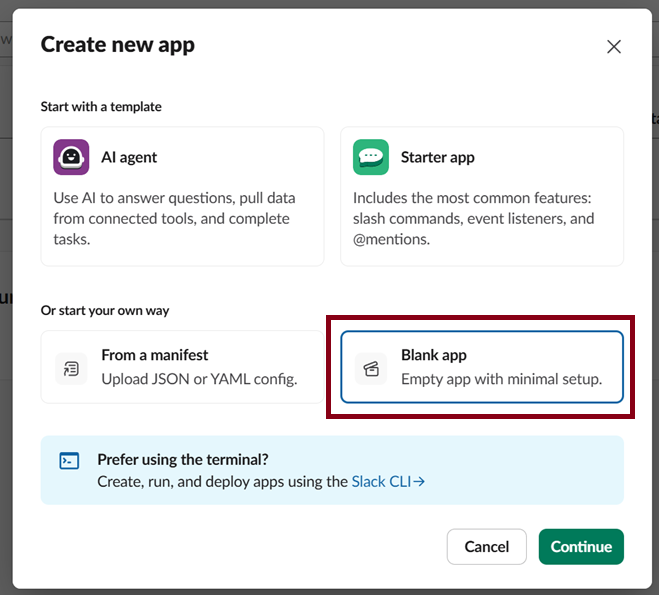659x595 pixels.
Task: Click 'Upload JSON or YAML config.' text
Action: pyautogui.click(x=199, y=379)
